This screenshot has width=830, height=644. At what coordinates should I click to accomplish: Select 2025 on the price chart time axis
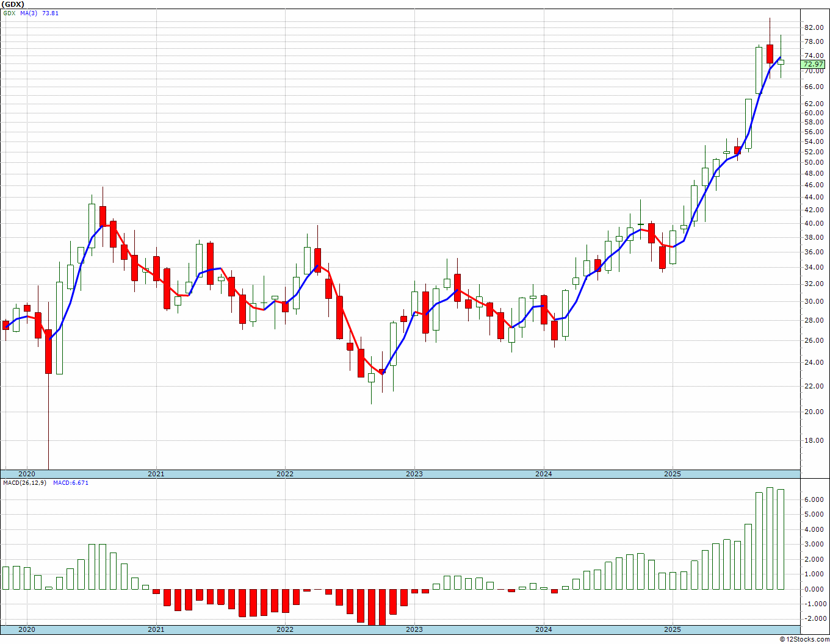pyautogui.click(x=673, y=474)
